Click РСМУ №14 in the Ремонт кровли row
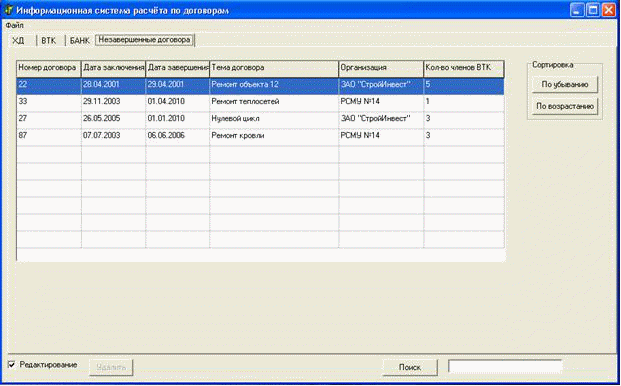The height and width of the screenshot is (386, 621). (381, 137)
